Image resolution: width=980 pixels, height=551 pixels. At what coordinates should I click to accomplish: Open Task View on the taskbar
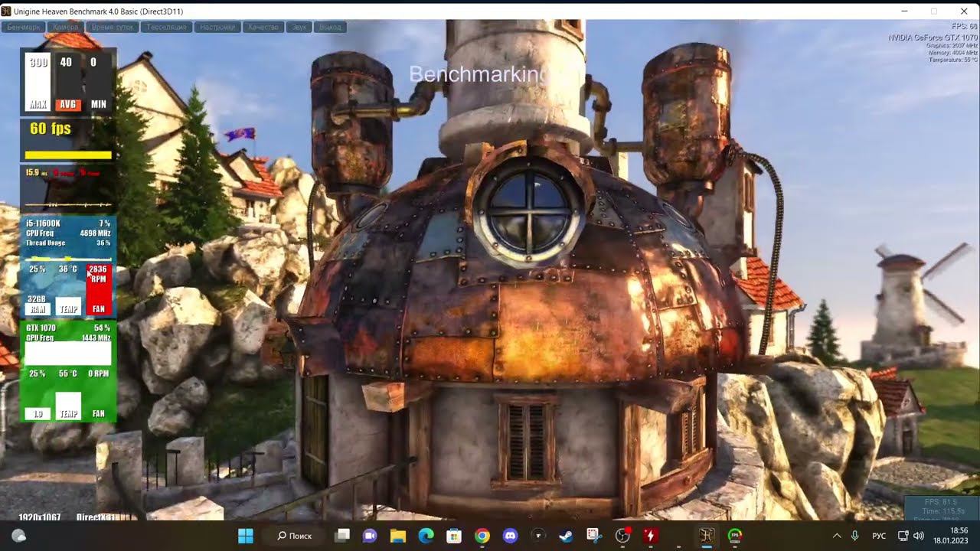tap(343, 536)
